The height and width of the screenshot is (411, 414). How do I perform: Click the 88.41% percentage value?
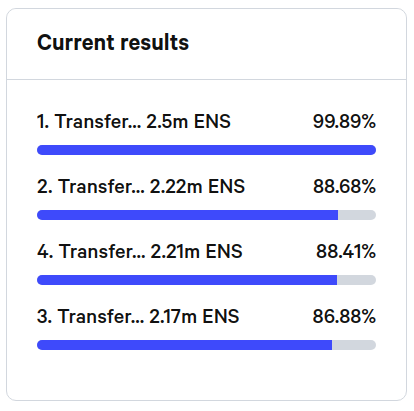tap(346, 251)
